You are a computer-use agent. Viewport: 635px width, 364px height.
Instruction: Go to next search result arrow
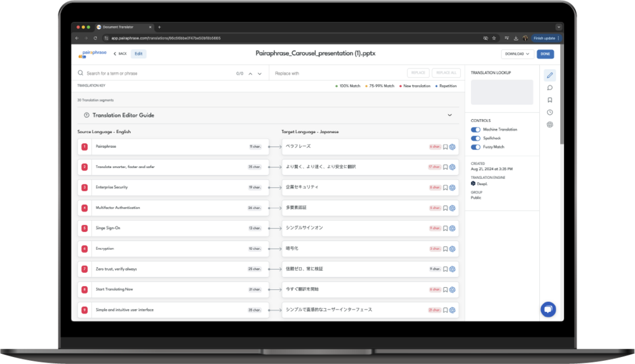[x=260, y=74]
